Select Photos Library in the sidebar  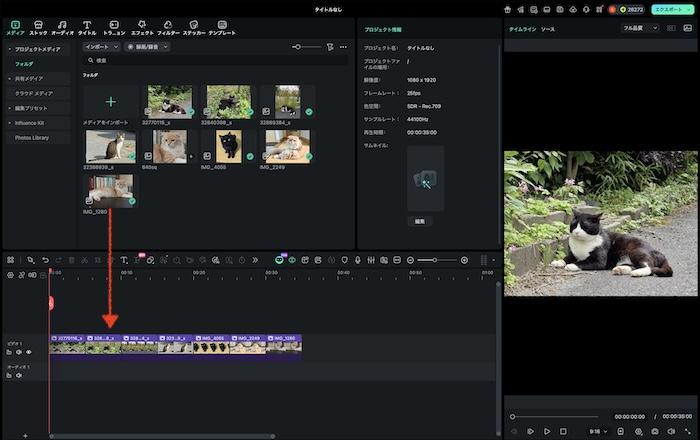tap(31, 137)
